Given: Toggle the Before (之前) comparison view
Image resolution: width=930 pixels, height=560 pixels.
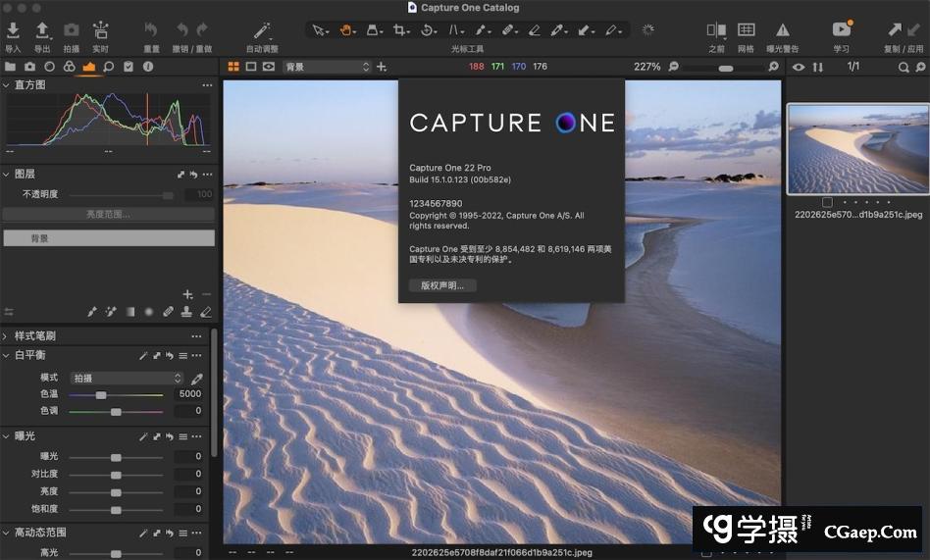Looking at the screenshot, I should (716, 30).
